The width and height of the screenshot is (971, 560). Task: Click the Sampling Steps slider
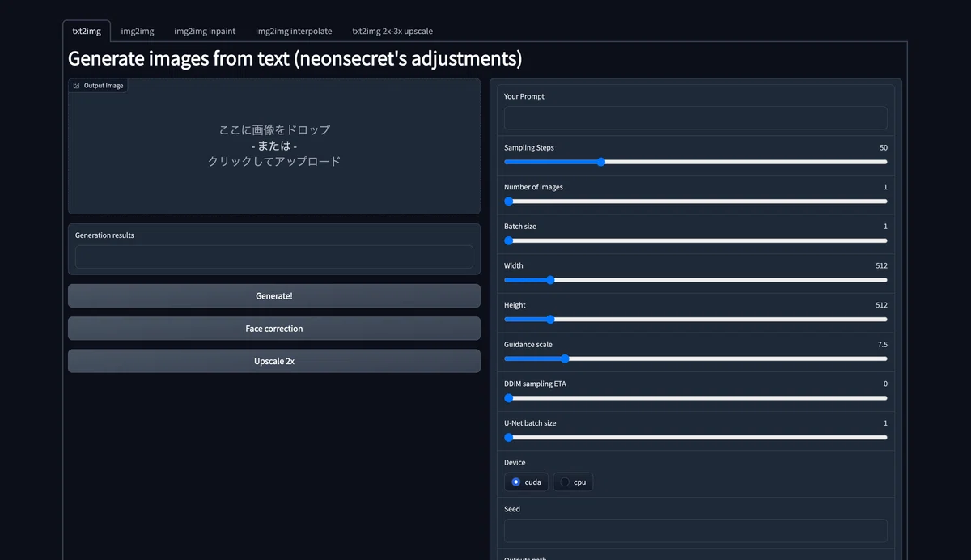click(696, 162)
